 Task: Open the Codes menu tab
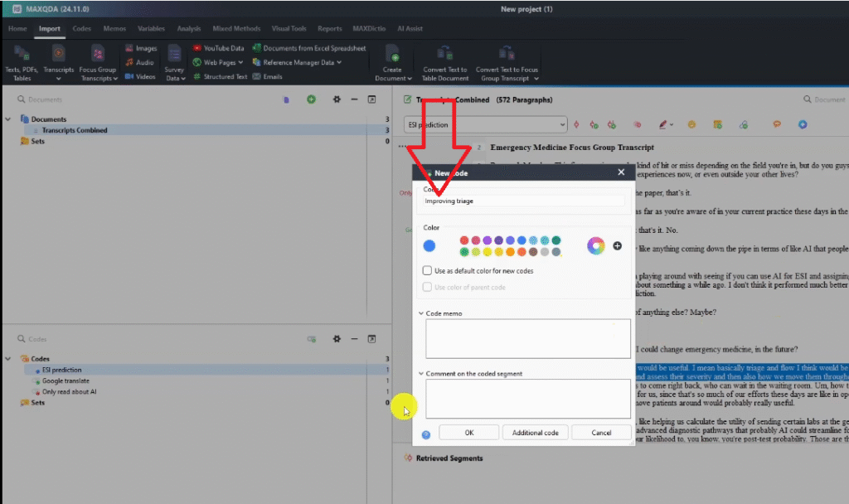click(x=82, y=28)
